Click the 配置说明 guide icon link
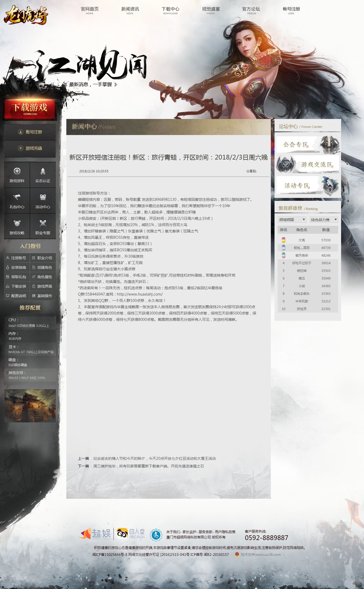Image resolution: width=364 pixels, height=589 pixels. pos(16,296)
